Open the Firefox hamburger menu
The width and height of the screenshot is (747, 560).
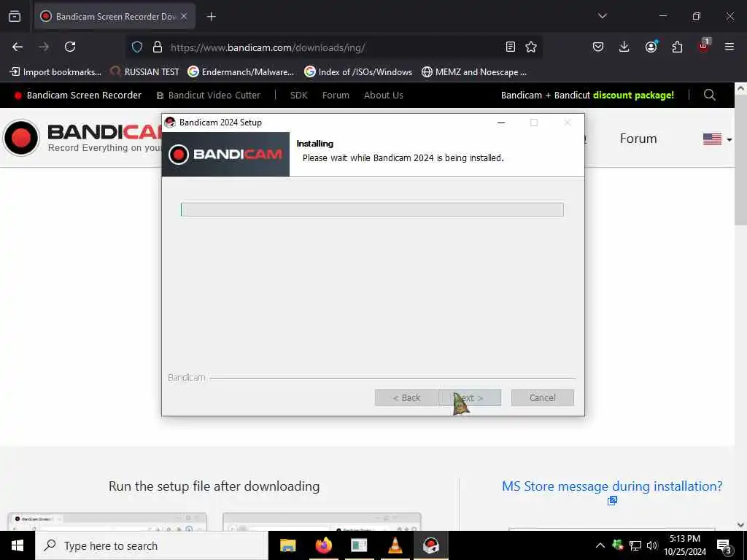729,47
